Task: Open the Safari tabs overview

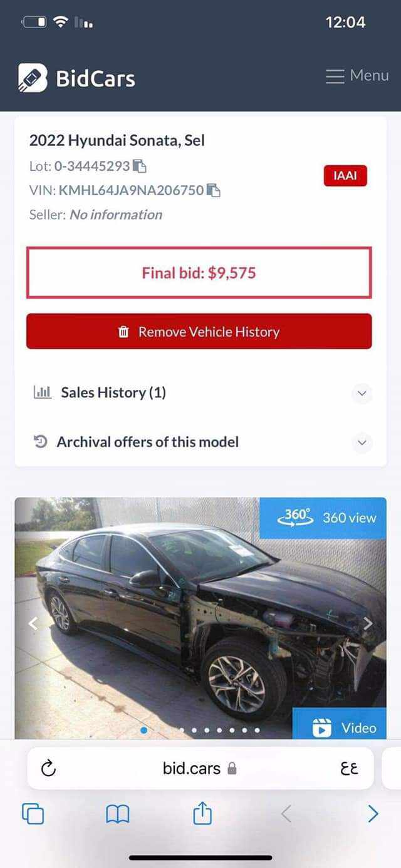Action: pos(33,814)
